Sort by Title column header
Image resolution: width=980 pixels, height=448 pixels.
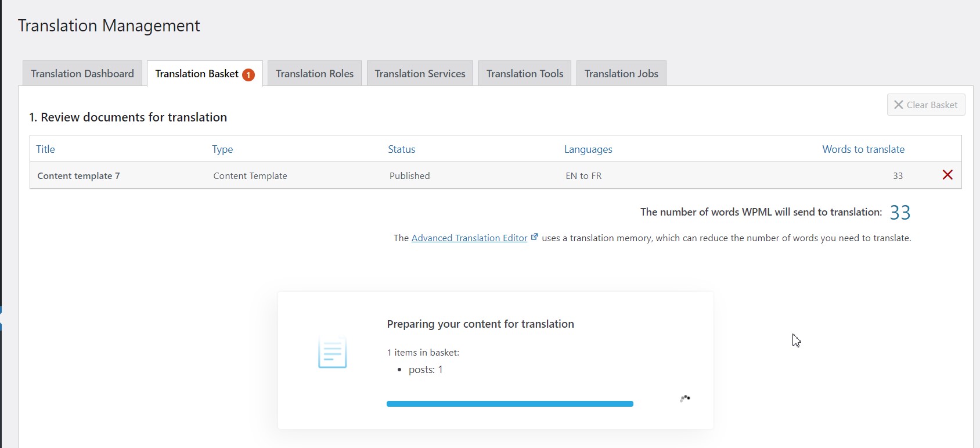[45, 149]
